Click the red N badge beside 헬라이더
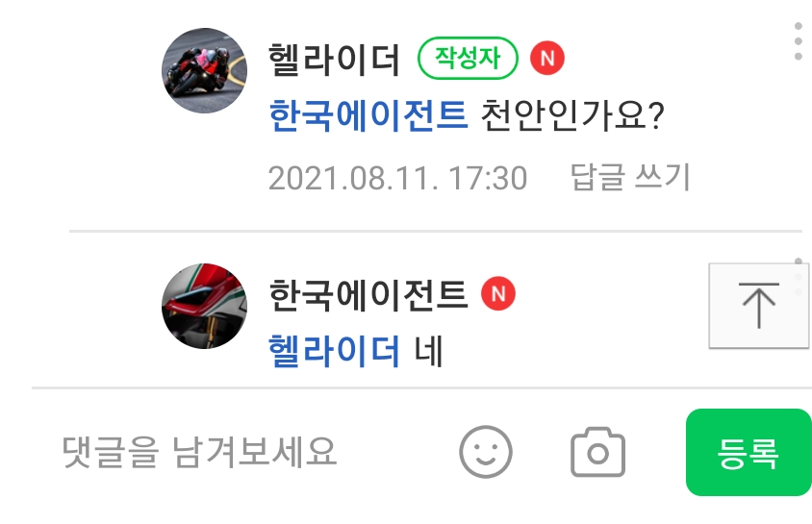The height and width of the screenshot is (524, 812). point(547,58)
